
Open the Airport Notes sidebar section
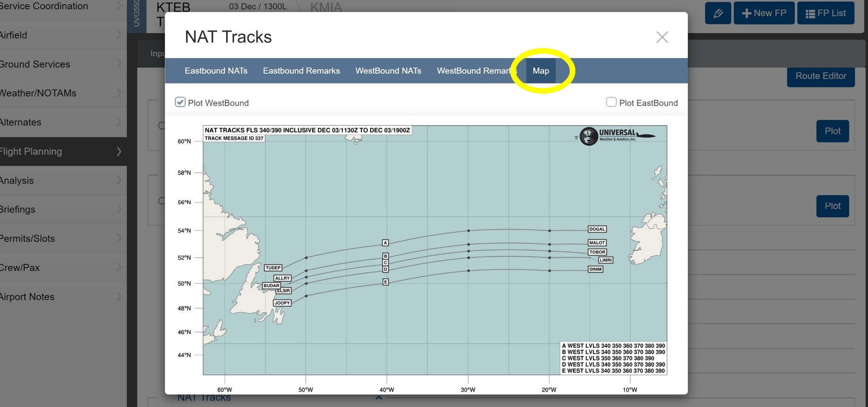click(x=63, y=297)
